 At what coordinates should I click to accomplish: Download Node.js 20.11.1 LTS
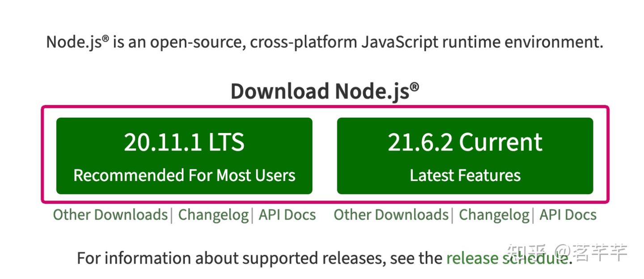point(184,156)
